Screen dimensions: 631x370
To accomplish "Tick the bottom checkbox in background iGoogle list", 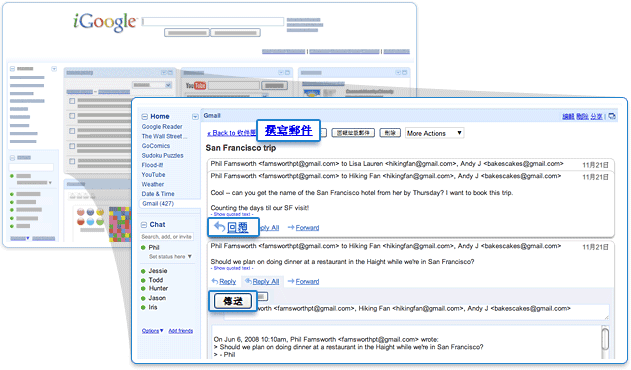I will click(72, 161).
